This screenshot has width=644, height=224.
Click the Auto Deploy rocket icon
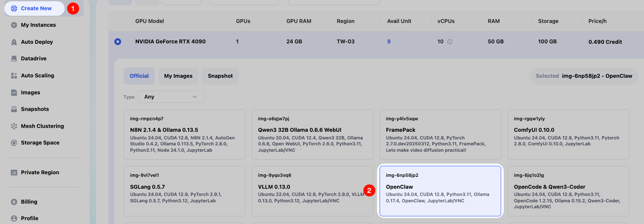pos(14,42)
